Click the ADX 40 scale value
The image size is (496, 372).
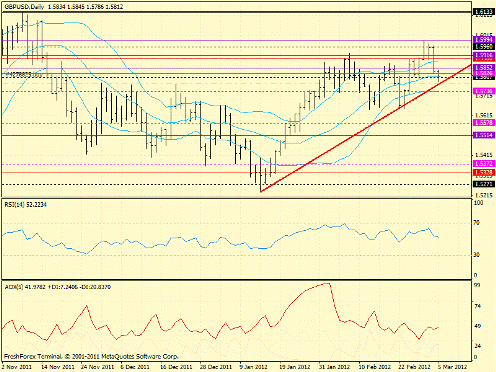(x=477, y=326)
